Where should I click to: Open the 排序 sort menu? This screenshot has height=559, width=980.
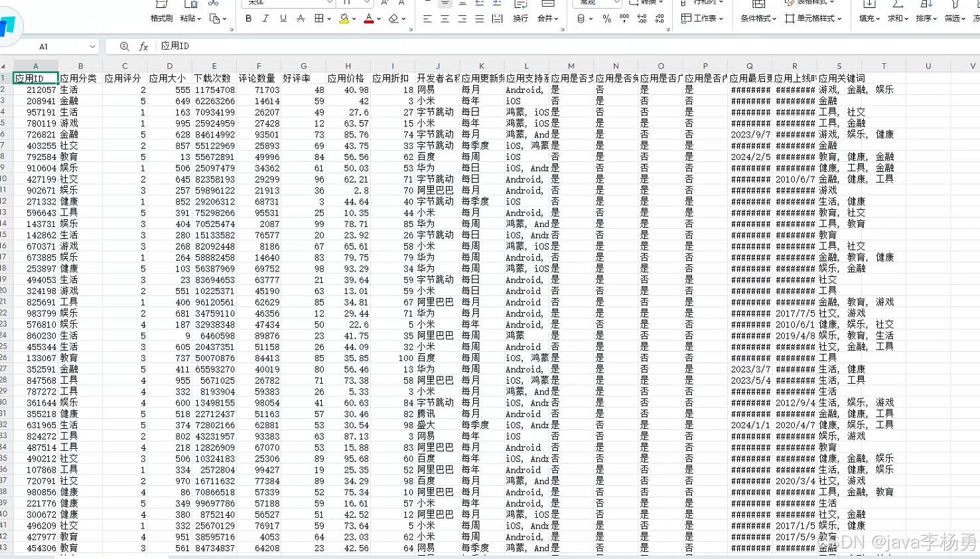pyautogui.click(x=926, y=19)
